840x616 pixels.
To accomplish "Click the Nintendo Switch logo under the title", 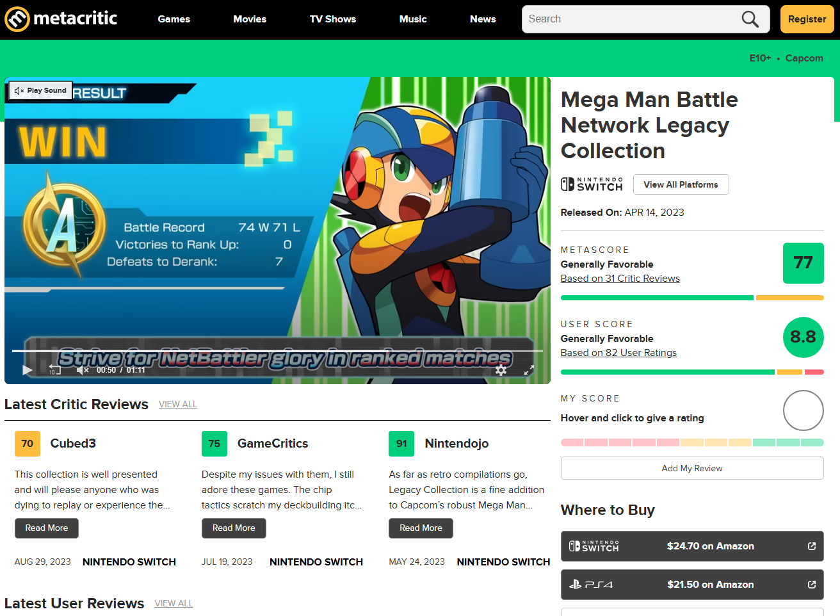I will [x=592, y=184].
